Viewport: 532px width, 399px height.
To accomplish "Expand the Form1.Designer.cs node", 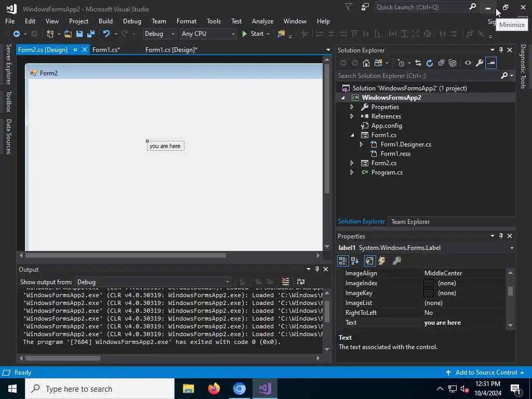I will click(x=362, y=144).
